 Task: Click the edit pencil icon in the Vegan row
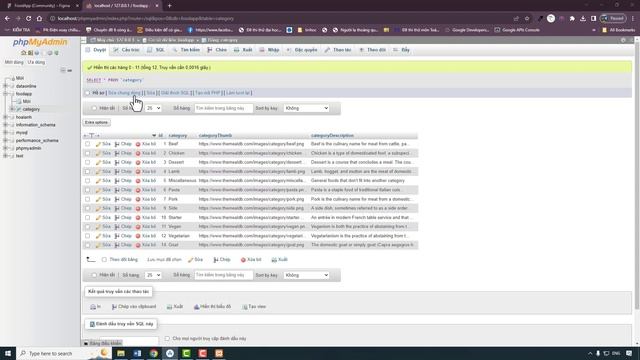click(x=98, y=227)
